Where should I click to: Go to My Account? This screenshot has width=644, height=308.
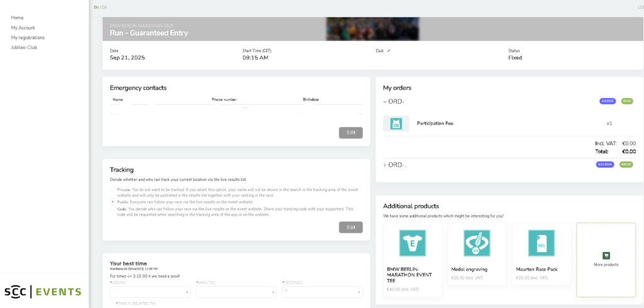point(23,28)
